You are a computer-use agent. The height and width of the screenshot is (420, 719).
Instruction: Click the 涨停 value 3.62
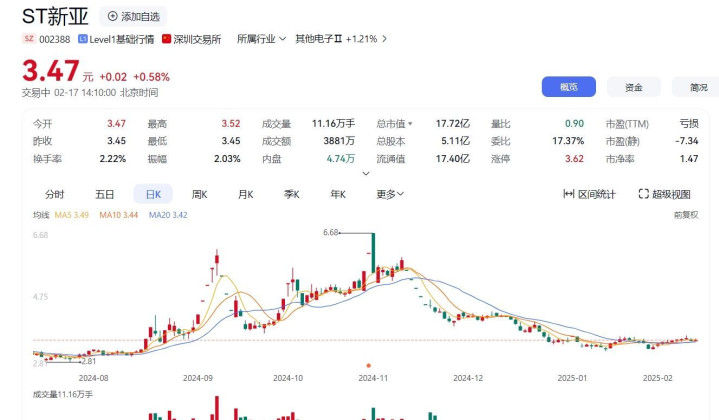574,159
